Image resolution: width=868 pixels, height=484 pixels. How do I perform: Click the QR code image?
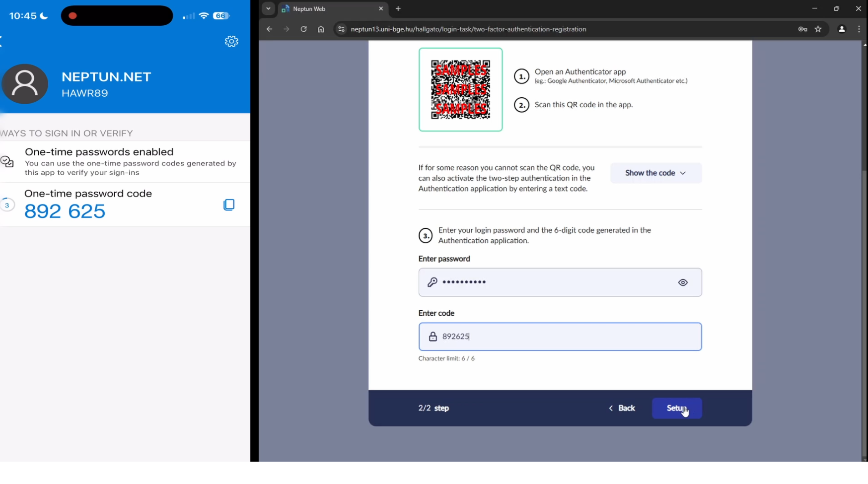point(460,89)
